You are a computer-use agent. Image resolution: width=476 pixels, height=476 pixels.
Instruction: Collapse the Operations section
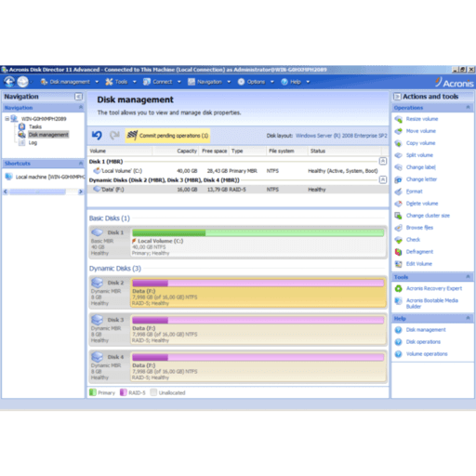click(468, 107)
